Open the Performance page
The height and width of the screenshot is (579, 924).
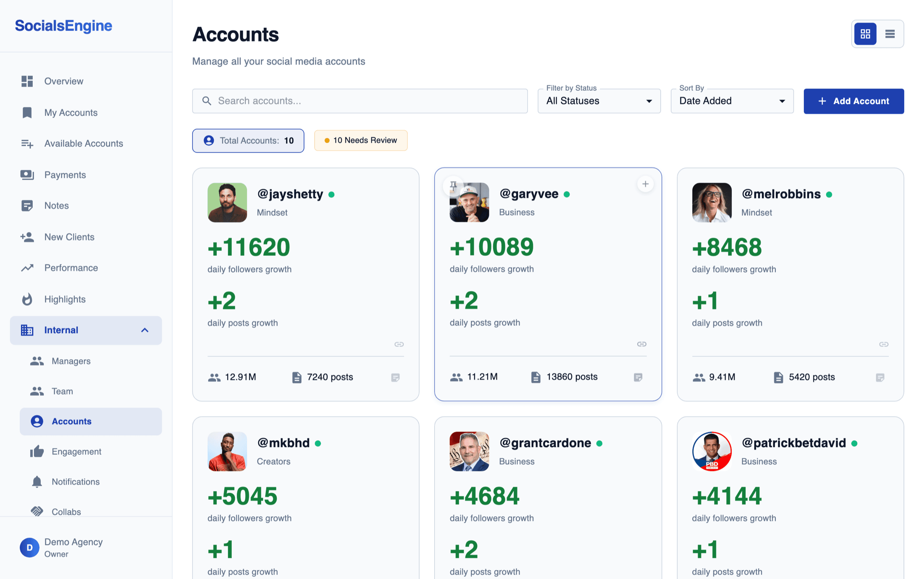point(86,268)
